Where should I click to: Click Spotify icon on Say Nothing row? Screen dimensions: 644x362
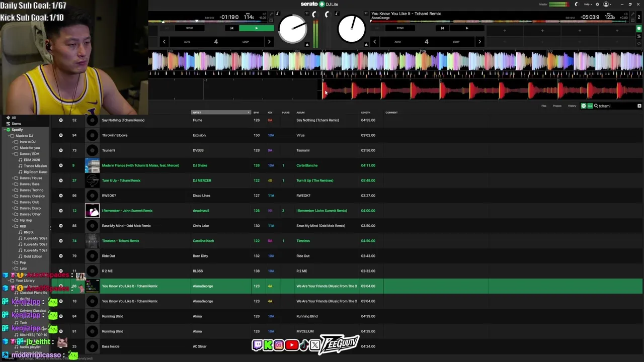click(61, 120)
